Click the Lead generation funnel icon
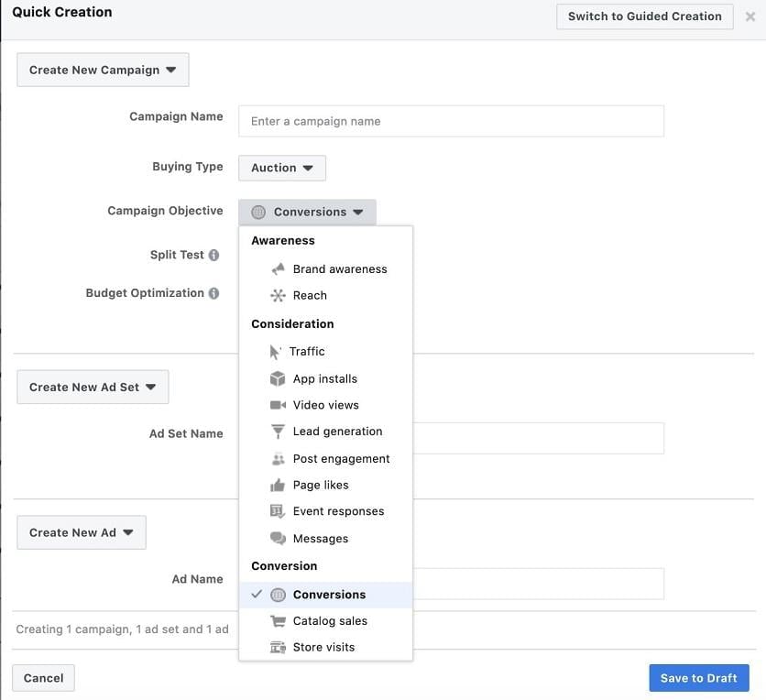Screen dimensions: 766x700 (278, 432)
